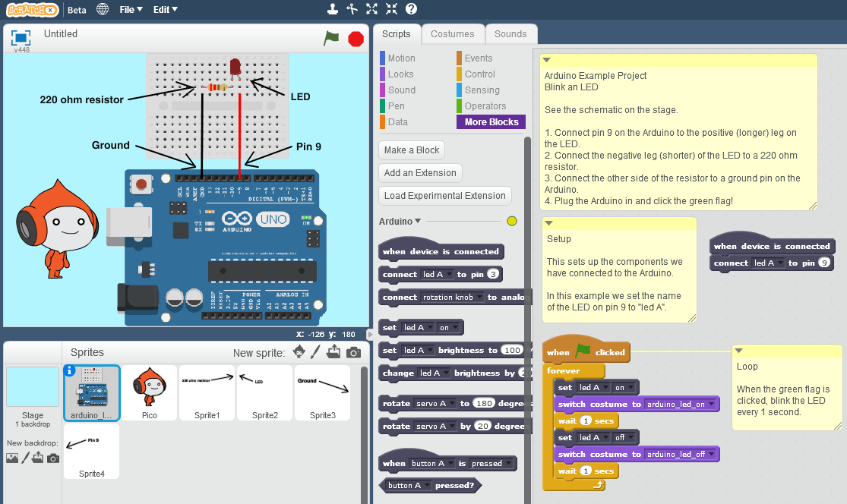847x504 pixels.
Task: Switch to the Costumes tab
Action: pyautogui.click(x=453, y=34)
